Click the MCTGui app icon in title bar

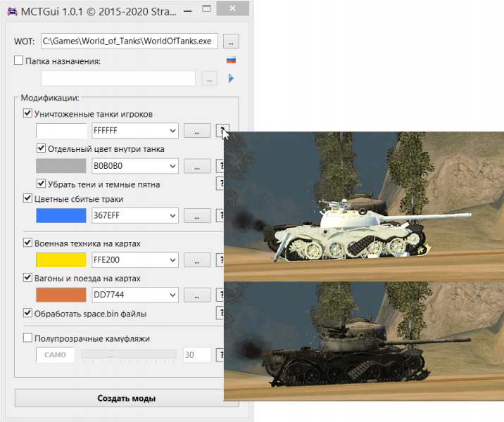click(x=12, y=13)
